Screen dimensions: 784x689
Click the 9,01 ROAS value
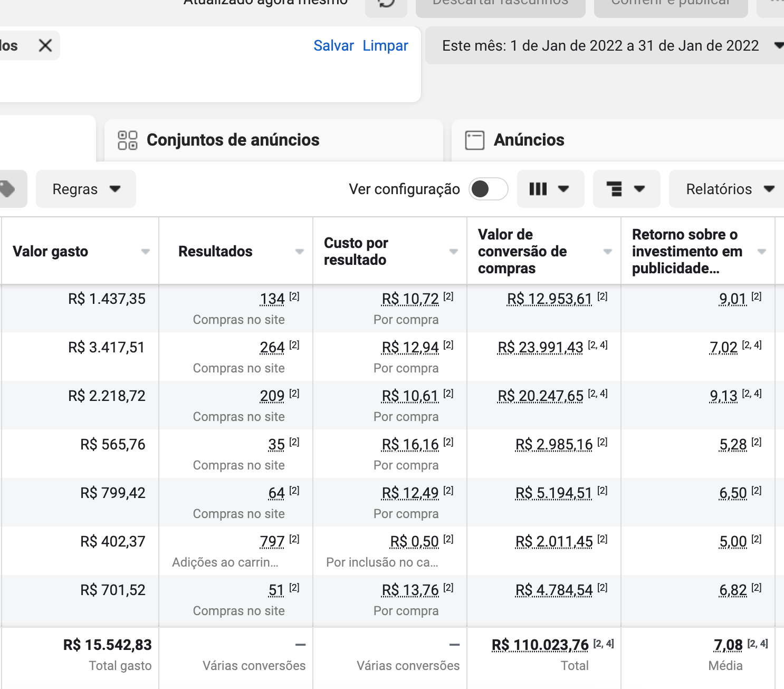coord(733,299)
